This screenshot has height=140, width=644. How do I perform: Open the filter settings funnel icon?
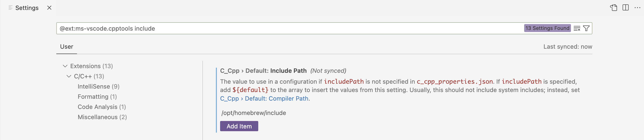587,28
